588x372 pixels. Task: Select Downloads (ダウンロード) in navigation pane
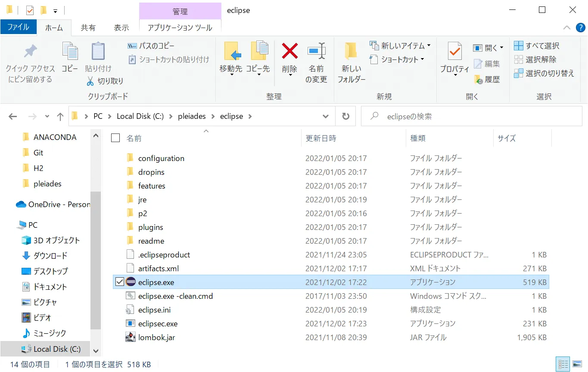coord(44,256)
